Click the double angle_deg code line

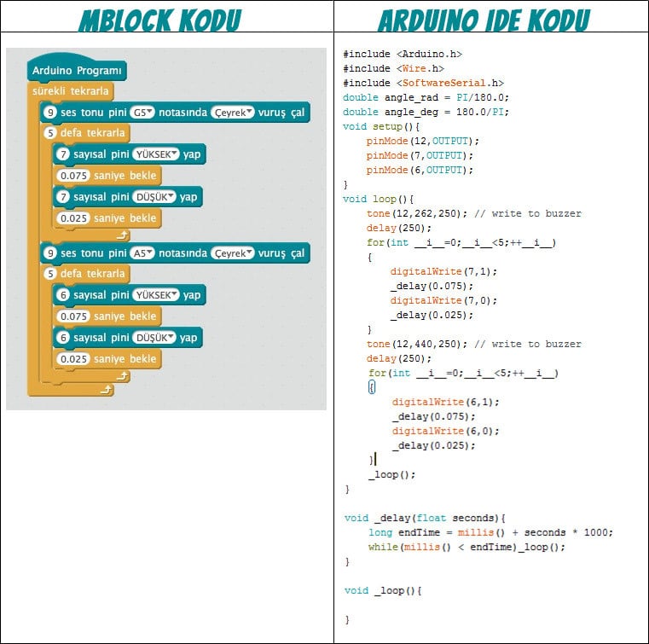[x=426, y=112]
